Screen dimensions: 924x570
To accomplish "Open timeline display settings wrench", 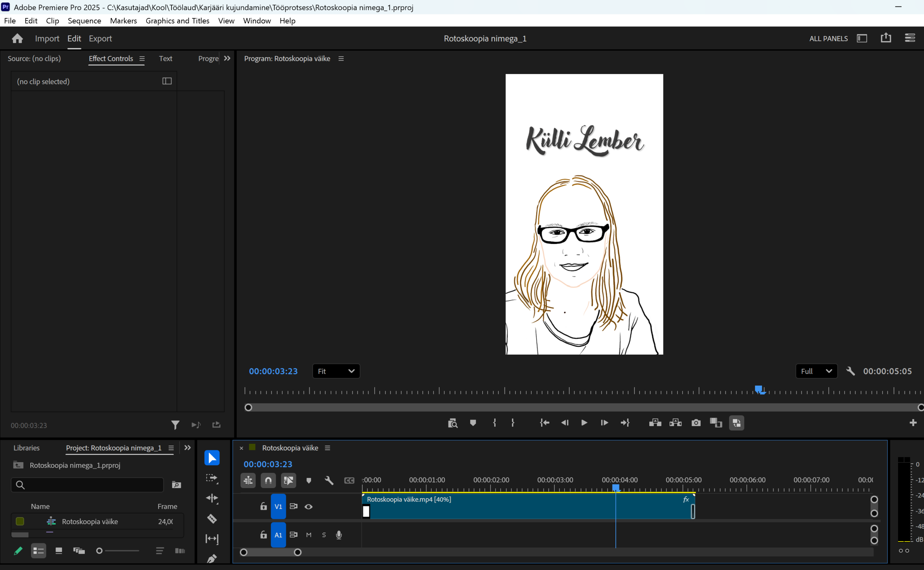I will 329,480.
